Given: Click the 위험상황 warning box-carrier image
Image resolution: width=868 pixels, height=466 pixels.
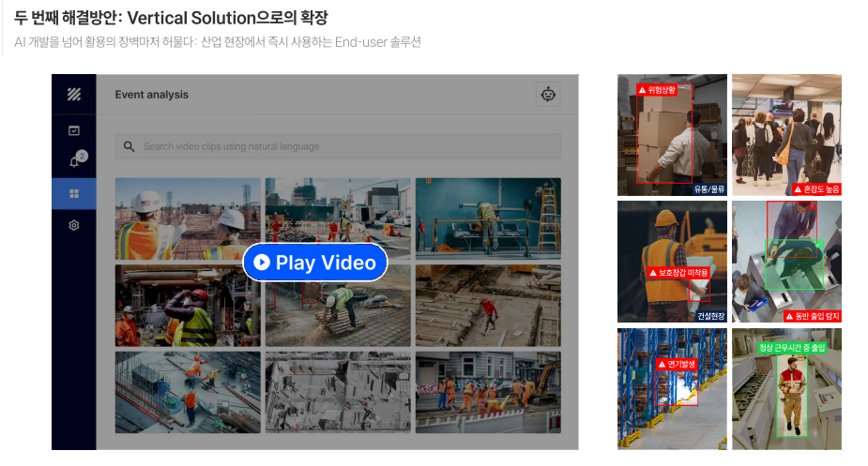Looking at the screenshot, I should tap(672, 135).
